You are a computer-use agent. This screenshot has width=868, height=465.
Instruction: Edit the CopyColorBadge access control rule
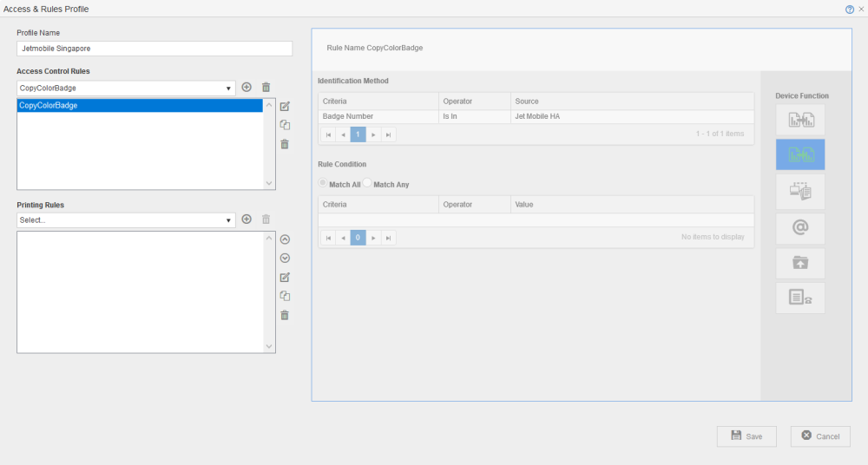coord(285,106)
